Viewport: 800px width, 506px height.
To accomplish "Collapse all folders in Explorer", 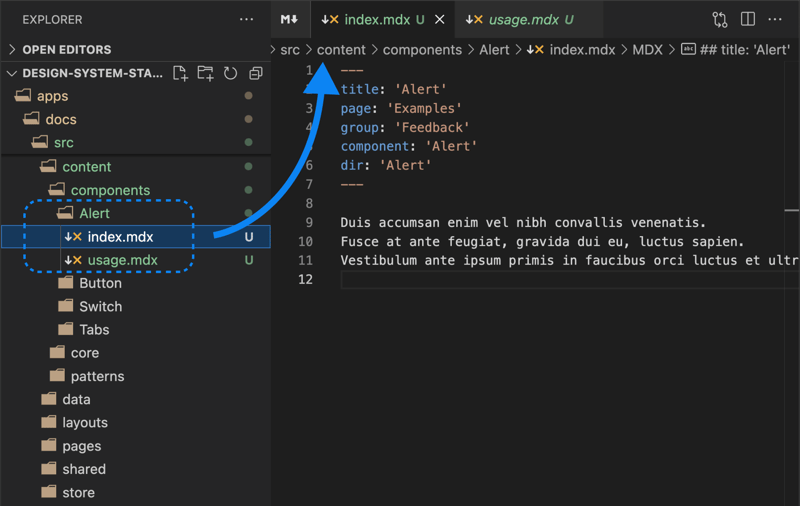I will click(x=256, y=73).
